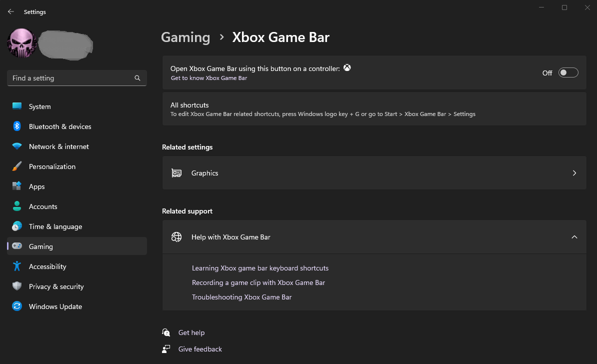Screen dimensions: 597x364
Task: Click the Network wifi icon
Action: [x=17, y=146]
